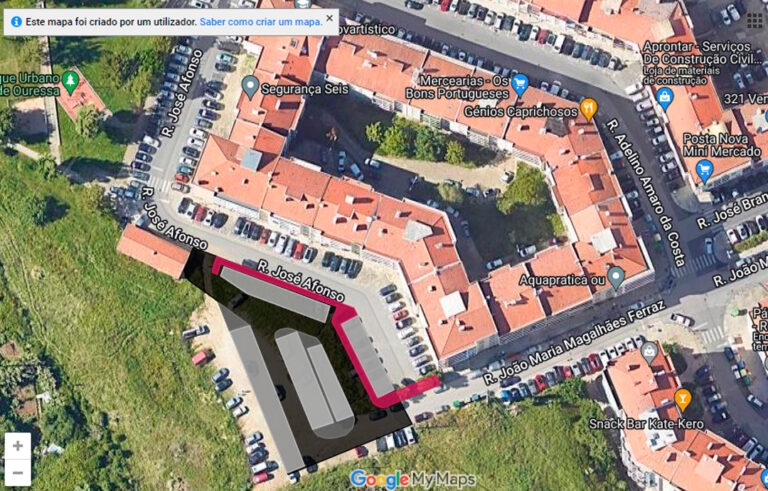768x491 pixels.
Task: Click 'R. João Maria Magalhães Ferraz' street label
Action: click(x=574, y=343)
